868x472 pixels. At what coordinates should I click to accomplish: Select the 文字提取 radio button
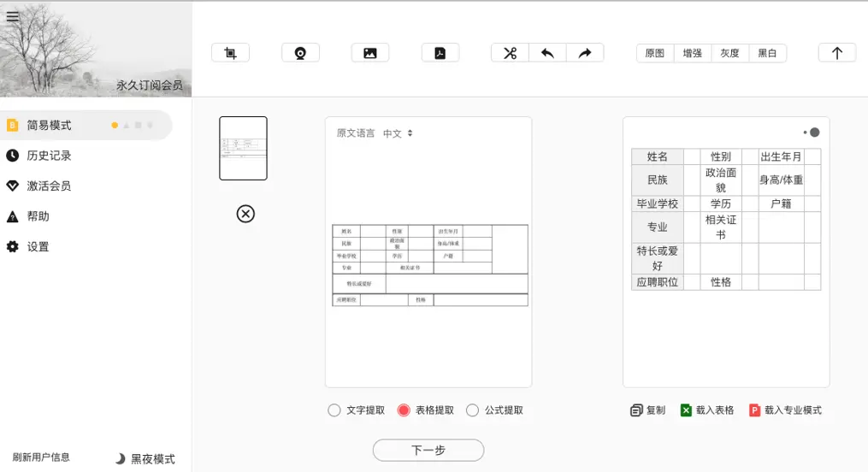(334, 410)
